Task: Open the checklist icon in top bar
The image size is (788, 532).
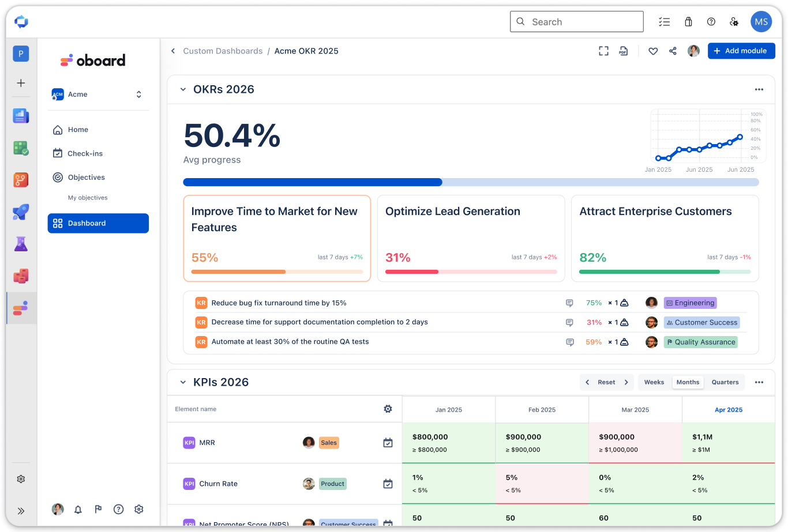Action: [664, 22]
